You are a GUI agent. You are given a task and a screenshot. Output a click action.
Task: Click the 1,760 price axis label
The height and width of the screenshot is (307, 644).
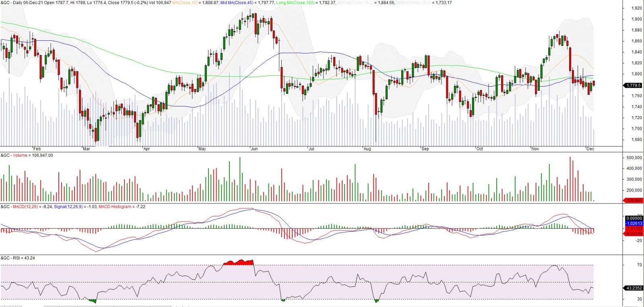coord(636,96)
